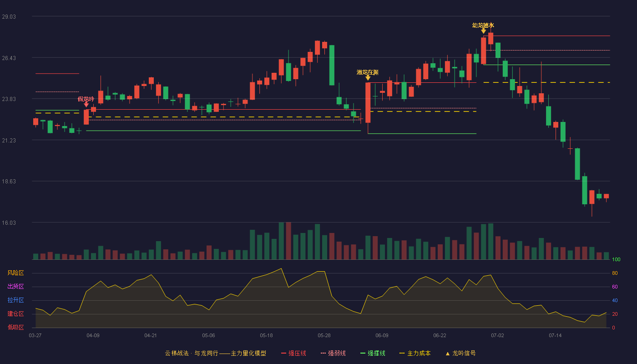
Task: Click the 低吸区 zone label
Action: click(x=15, y=327)
